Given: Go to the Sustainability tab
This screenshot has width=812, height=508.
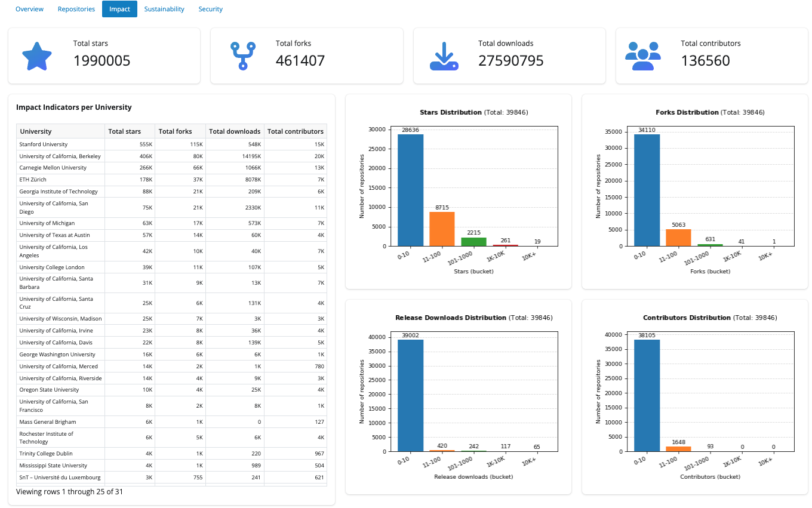Looking at the screenshot, I should click(x=164, y=9).
